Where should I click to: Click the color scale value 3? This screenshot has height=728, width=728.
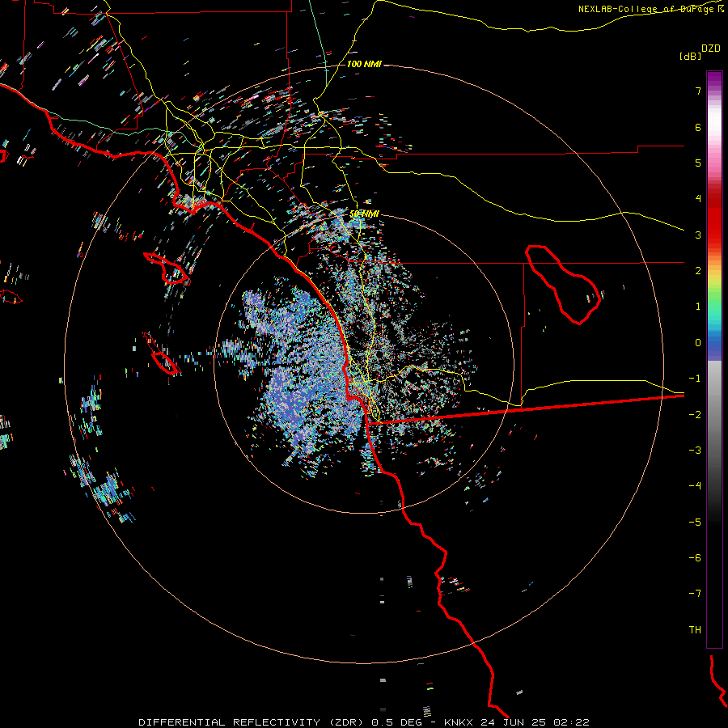(x=698, y=235)
